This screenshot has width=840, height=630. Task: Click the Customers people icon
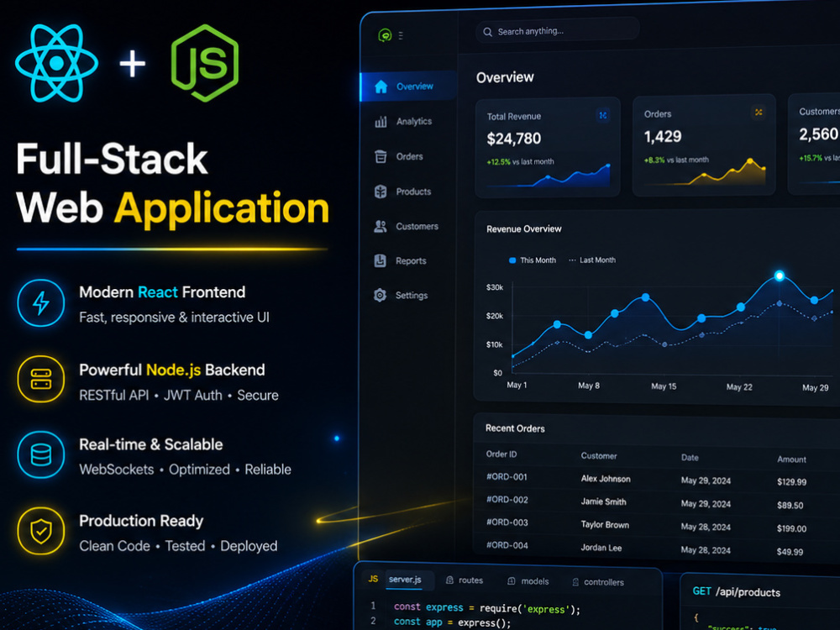tap(381, 227)
